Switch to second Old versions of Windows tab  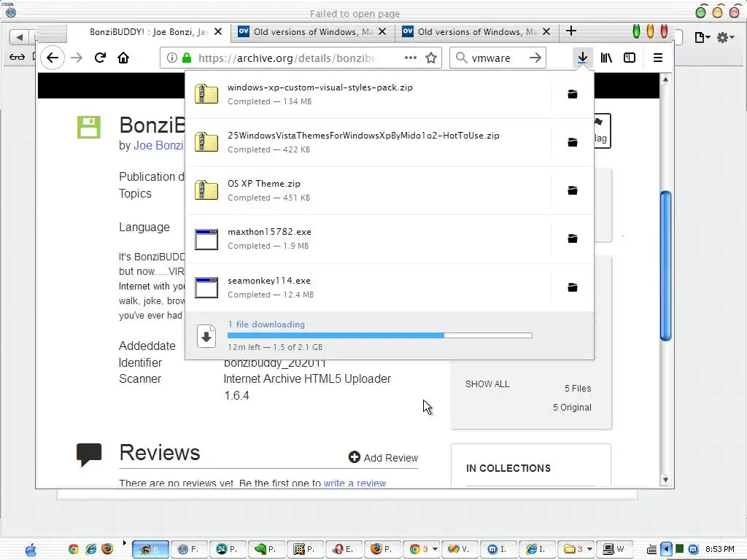[477, 32]
